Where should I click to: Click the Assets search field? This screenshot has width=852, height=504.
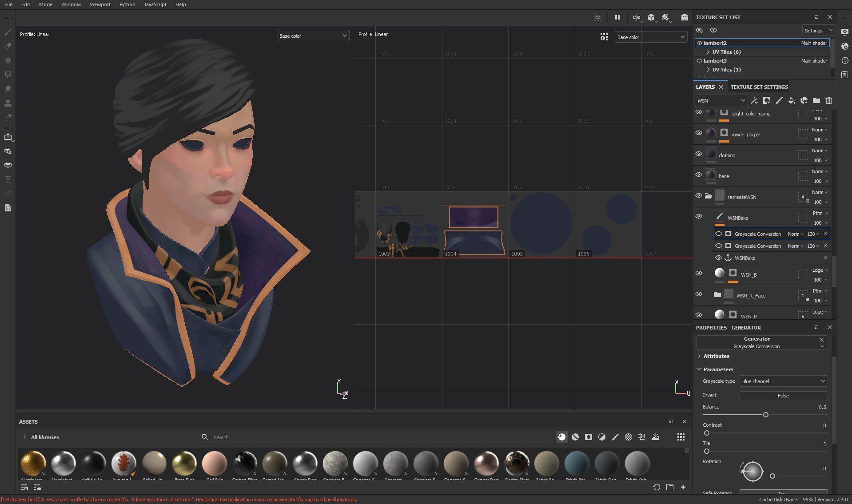[x=378, y=437]
